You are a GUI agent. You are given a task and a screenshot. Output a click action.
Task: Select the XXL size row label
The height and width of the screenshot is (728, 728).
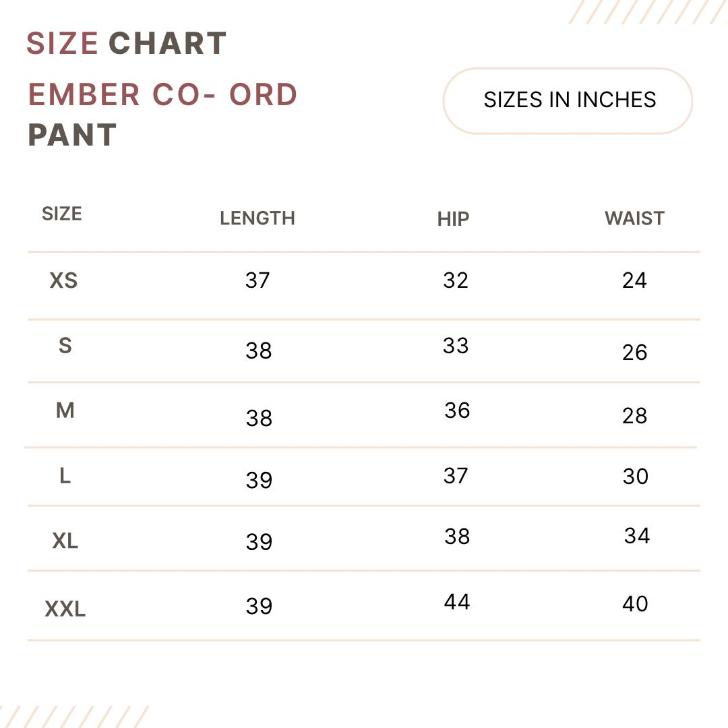(x=65, y=609)
